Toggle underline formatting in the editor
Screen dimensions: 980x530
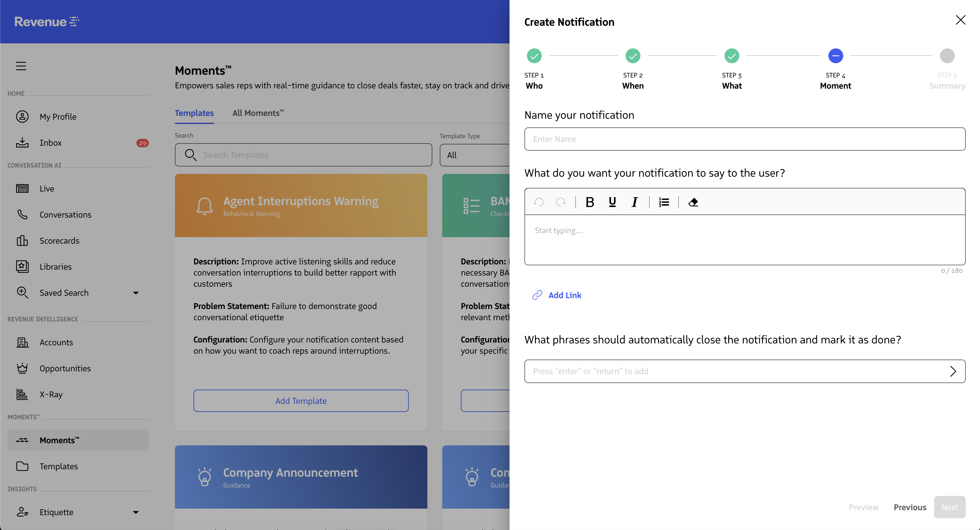click(612, 202)
